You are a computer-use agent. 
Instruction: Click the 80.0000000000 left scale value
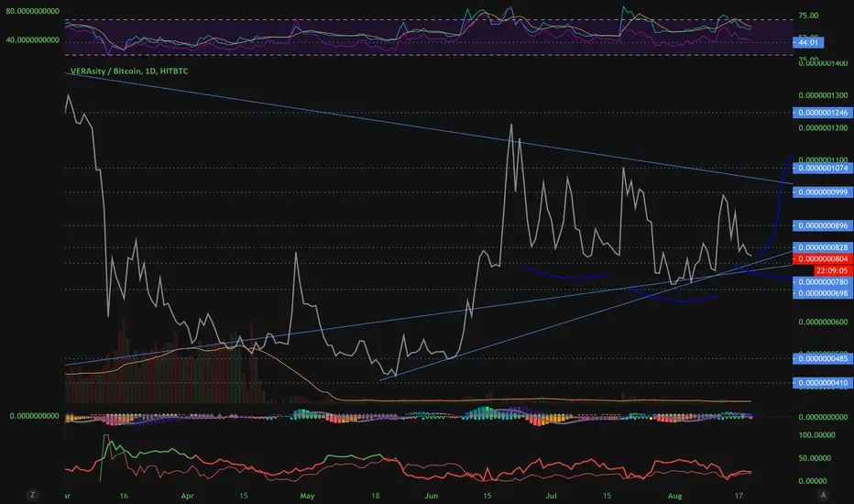(x=32, y=11)
